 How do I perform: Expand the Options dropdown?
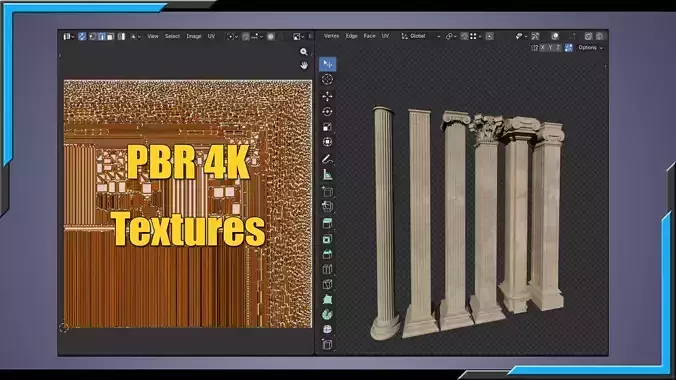coord(591,48)
